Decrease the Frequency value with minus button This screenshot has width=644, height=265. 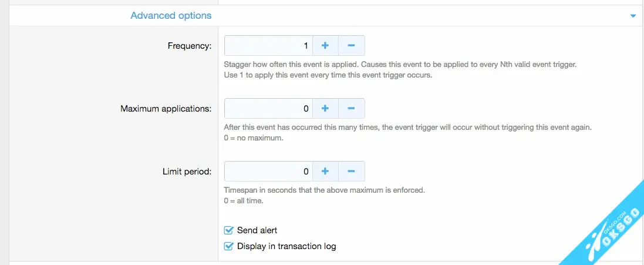point(351,45)
